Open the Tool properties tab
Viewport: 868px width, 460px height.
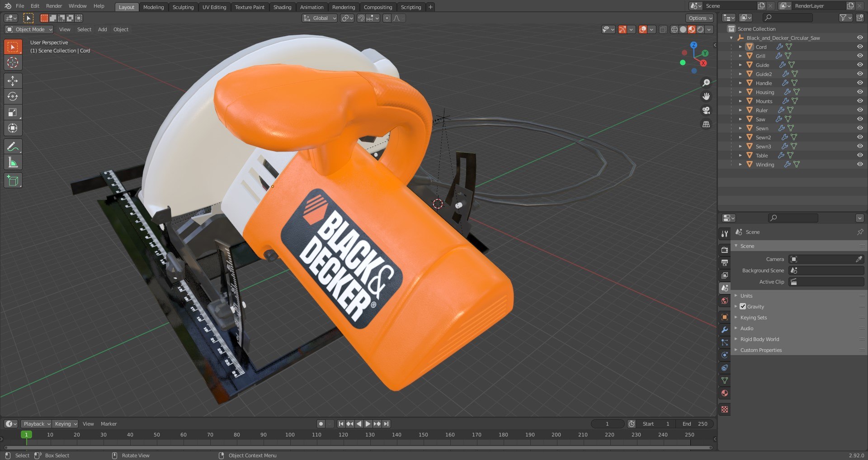(x=725, y=234)
